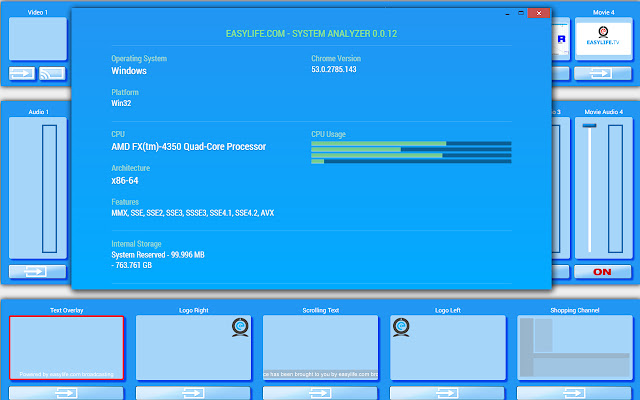Screen dimensions: 640x400
Task: Click the first CPU usage bar
Action: tap(411, 144)
